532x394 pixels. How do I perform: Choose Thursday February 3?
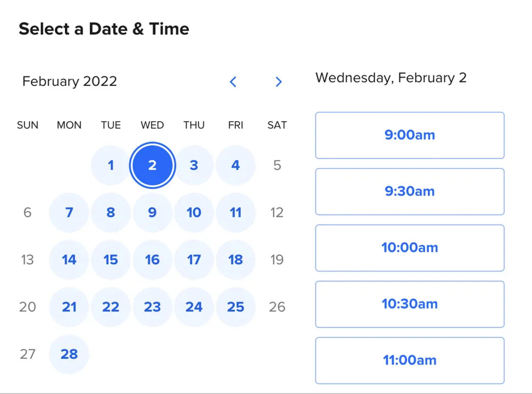coord(194,165)
